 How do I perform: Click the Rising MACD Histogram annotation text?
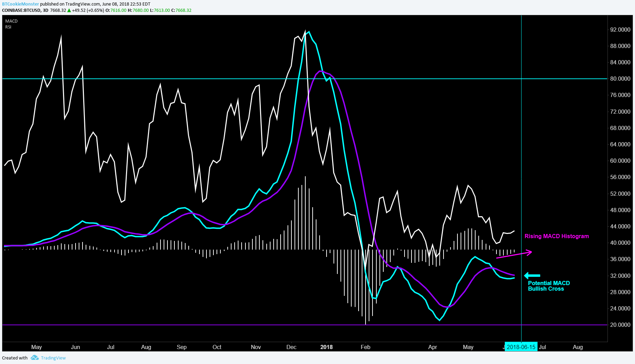[x=557, y=236]
